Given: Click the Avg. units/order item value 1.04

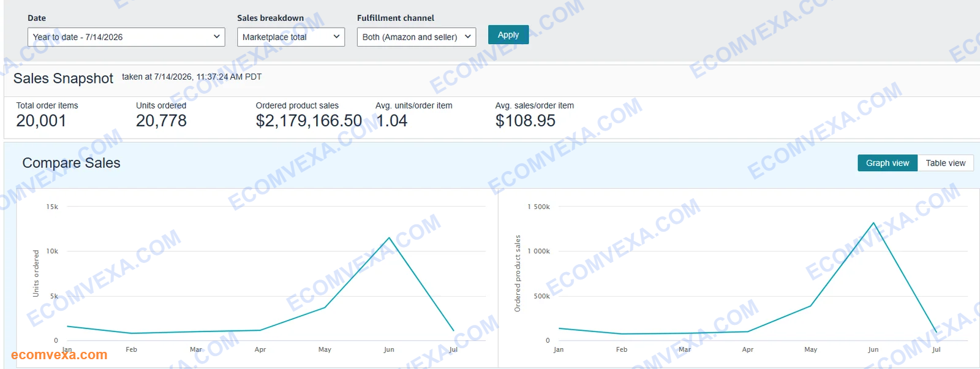Looking at the screenshot, I should (391, 121).
